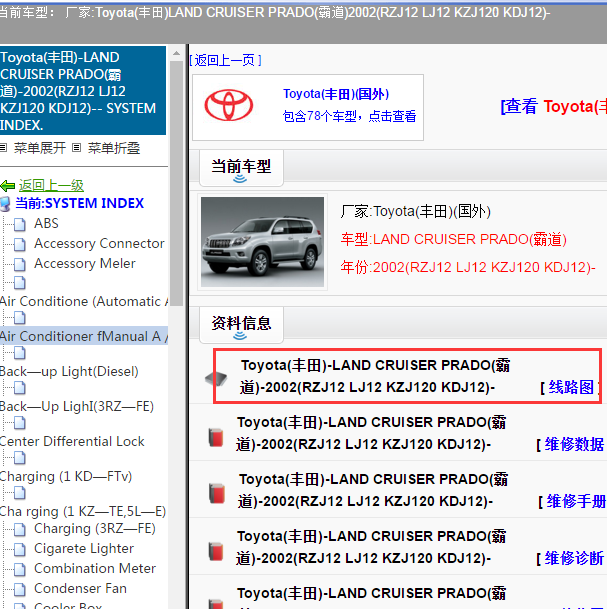Click the Accessory Connector document icon
This screenshot has height=609, width=607.
(19, 244)
